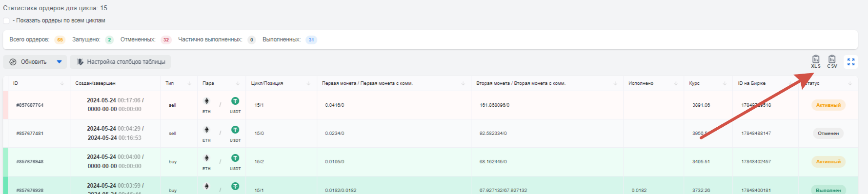Select order ID #857676928

(30, 191)
